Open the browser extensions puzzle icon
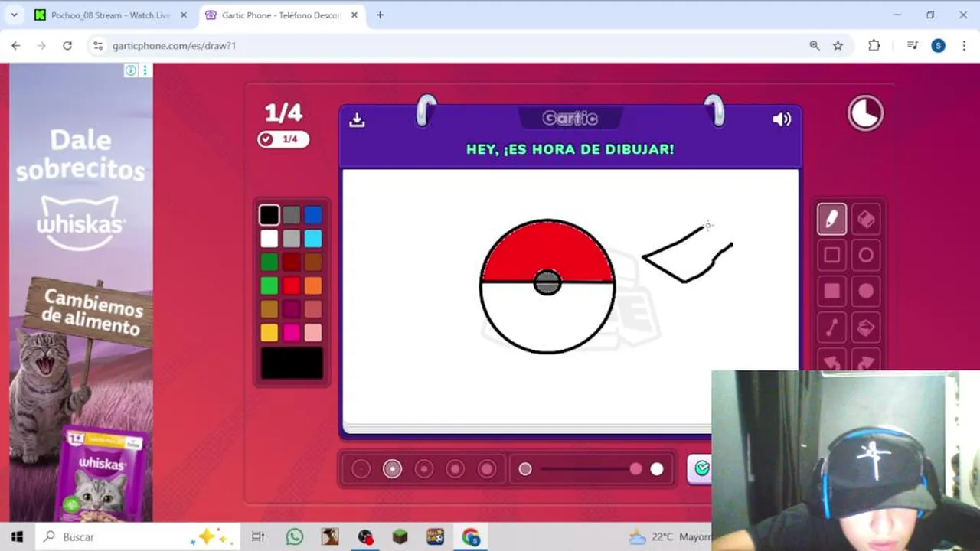 874,46
